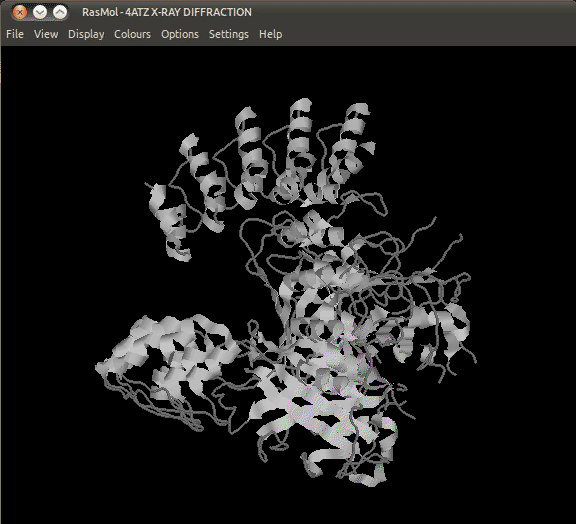Viewport: 576px width, 524px height.
Task: Open the Settings menu
Action: pyautogui.click(x=228, y=34)
